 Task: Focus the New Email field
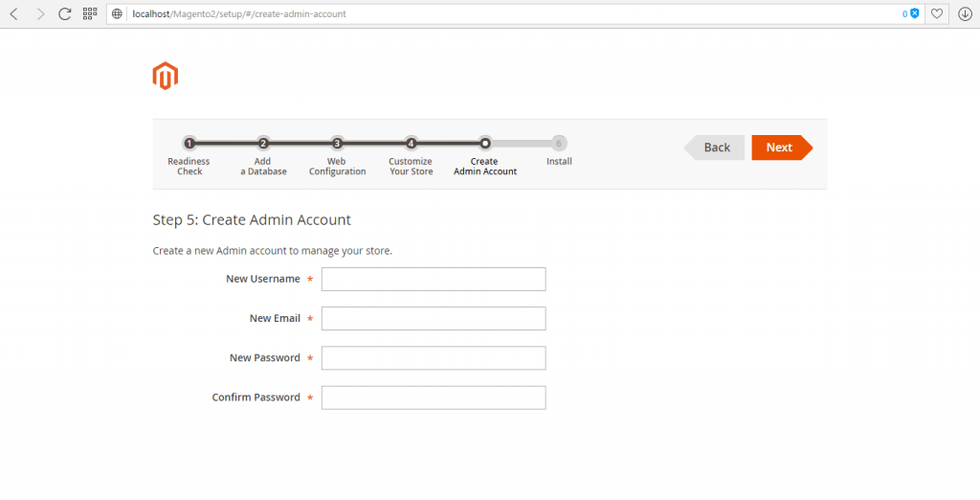click(x=434, y=319)
